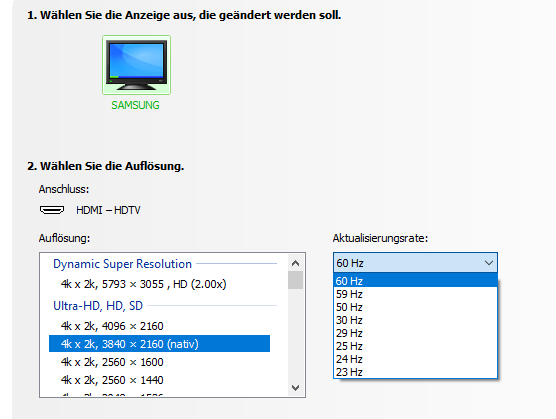
Task: Choose 23 Hz refresh rate
Action: 415,372
